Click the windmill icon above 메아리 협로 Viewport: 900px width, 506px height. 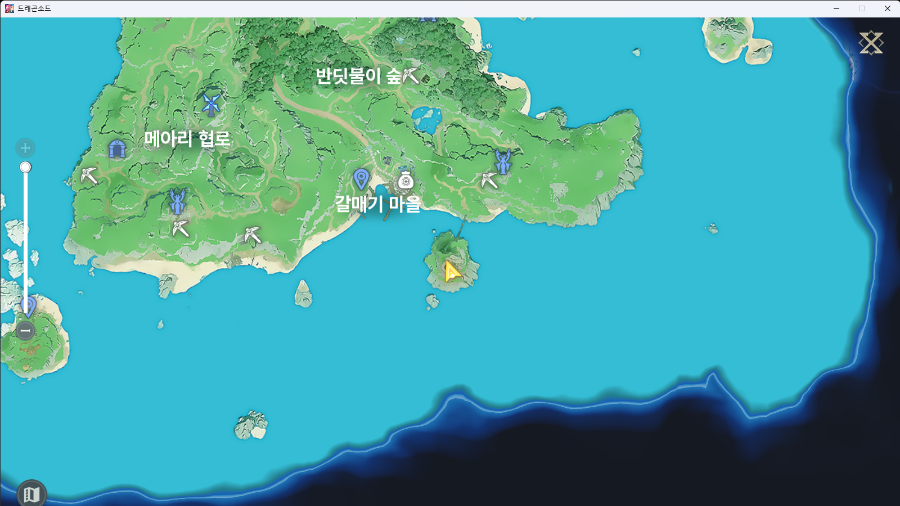pos(210,103)
